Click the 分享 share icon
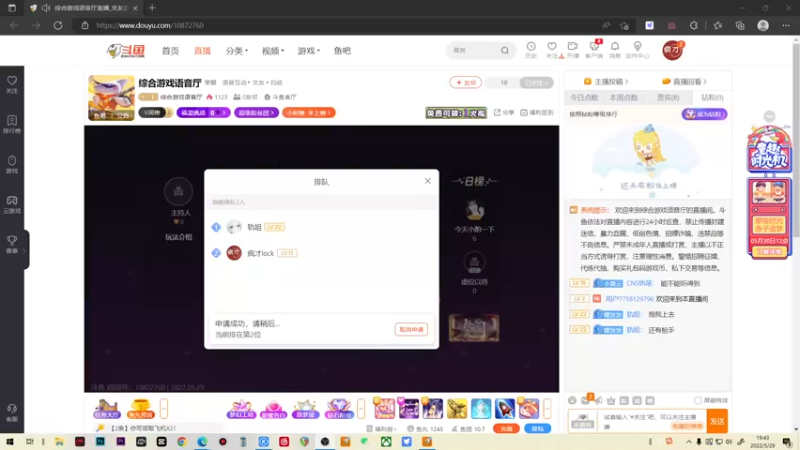 coord(504,112)
